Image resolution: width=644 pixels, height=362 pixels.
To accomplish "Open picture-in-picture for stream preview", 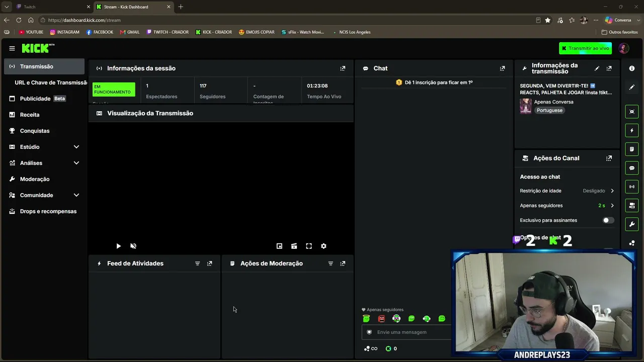I will click(x=279, y=246).
